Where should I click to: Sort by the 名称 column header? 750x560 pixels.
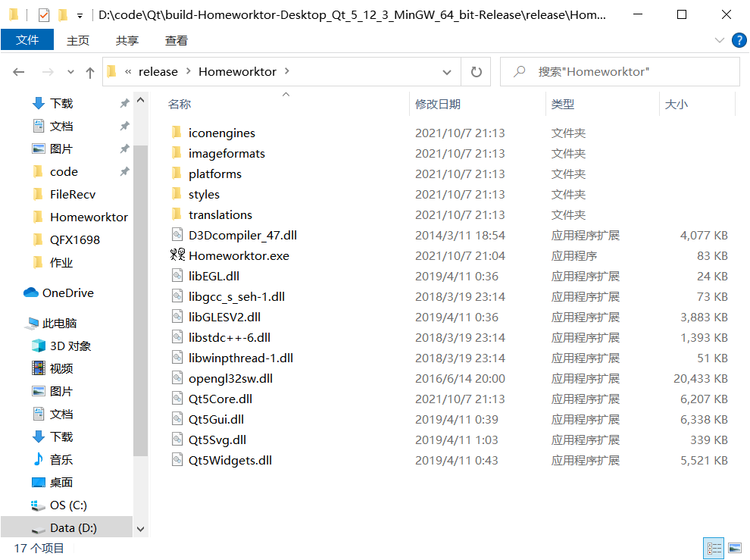180,104
